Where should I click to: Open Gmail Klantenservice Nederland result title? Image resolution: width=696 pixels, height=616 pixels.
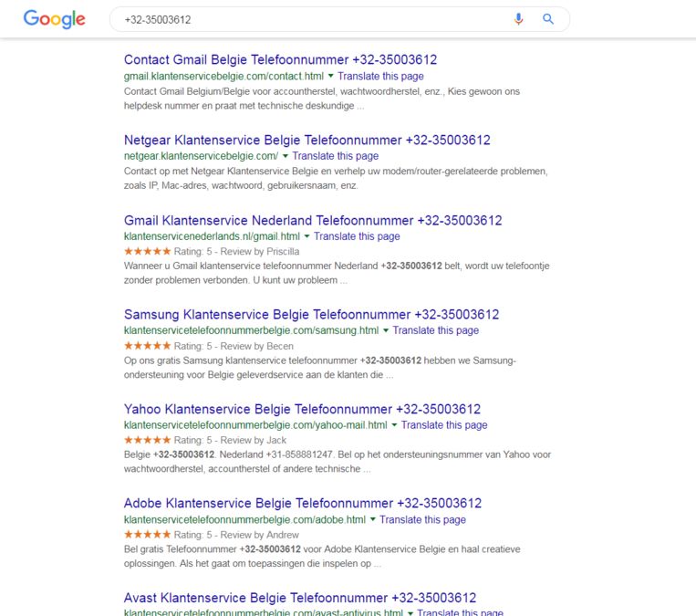pyautogui.click(x=313, y=221)
